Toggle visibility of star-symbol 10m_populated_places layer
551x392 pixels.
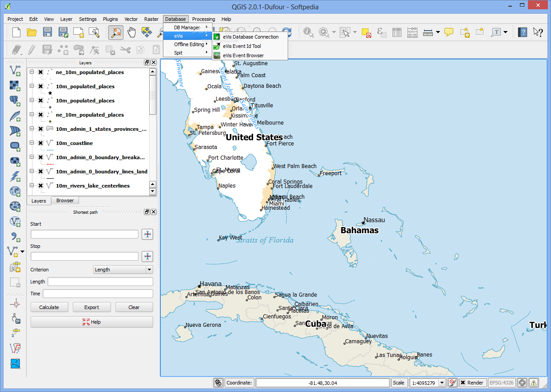[x=40, y=86]
